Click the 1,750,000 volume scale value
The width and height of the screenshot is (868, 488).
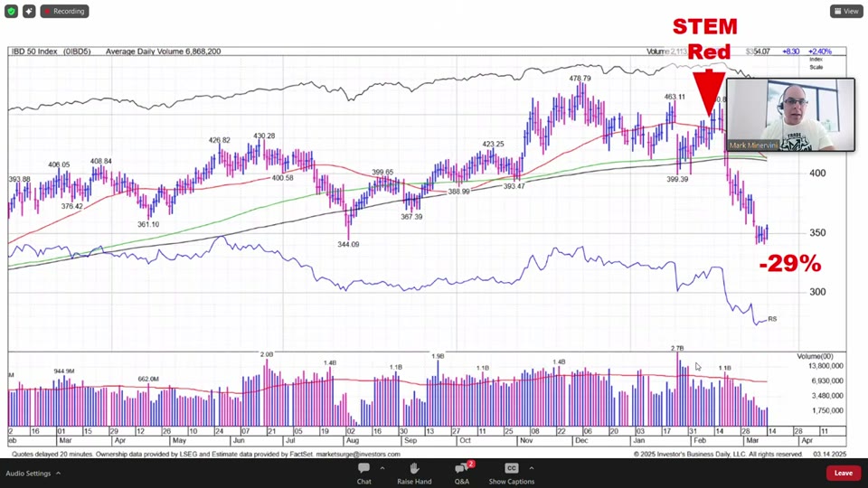[827, 411]
